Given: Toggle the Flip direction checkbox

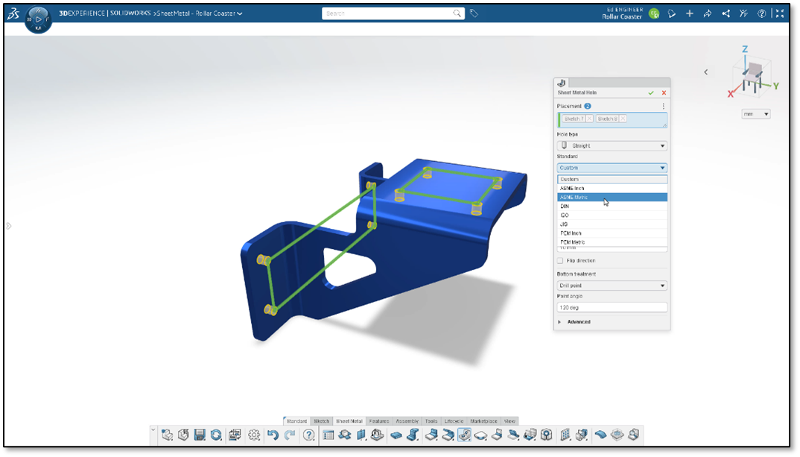Looking at the screenshot, I should [x=560, y=260].
